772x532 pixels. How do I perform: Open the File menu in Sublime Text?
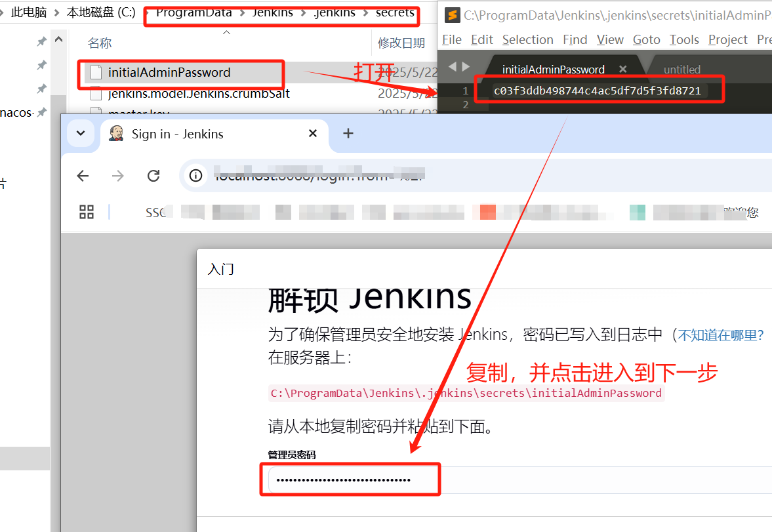point(452,40)
